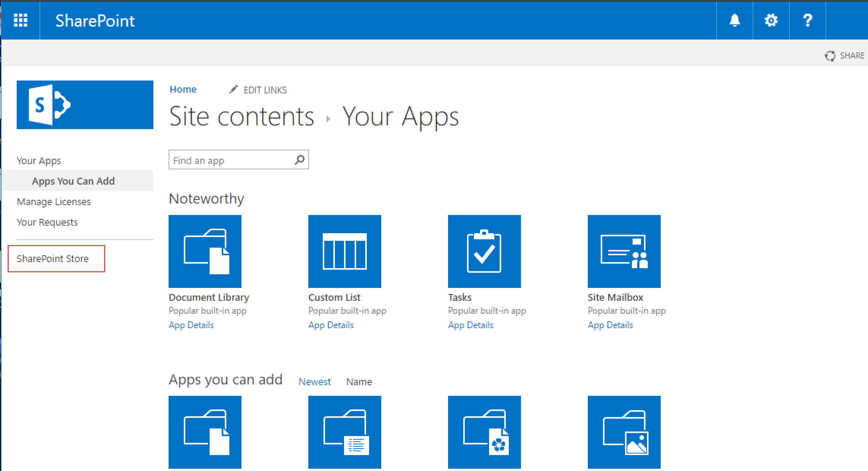Click the search magnifier icon

click(300, 160)
